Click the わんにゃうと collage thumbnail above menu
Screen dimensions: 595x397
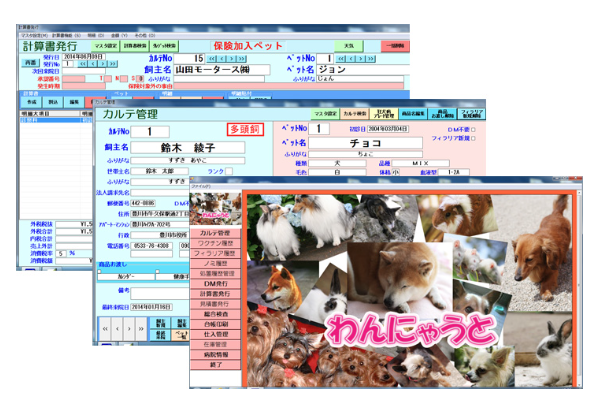click(x=215, y=209)
